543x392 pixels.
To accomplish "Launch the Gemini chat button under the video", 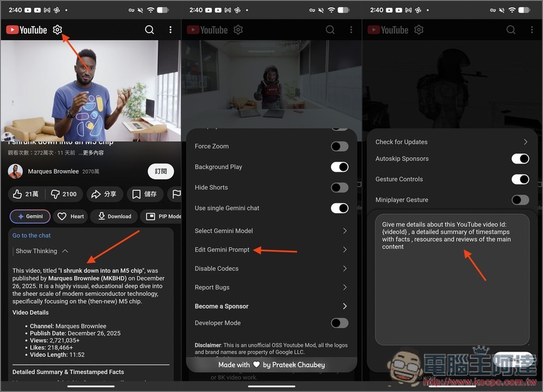I will click(30, 216).
